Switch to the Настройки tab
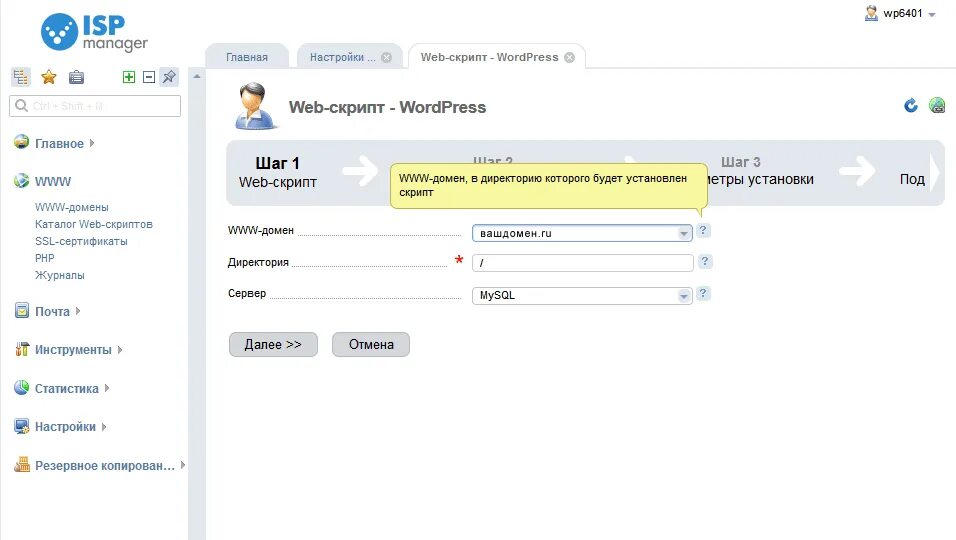 (x=343, y=57)
